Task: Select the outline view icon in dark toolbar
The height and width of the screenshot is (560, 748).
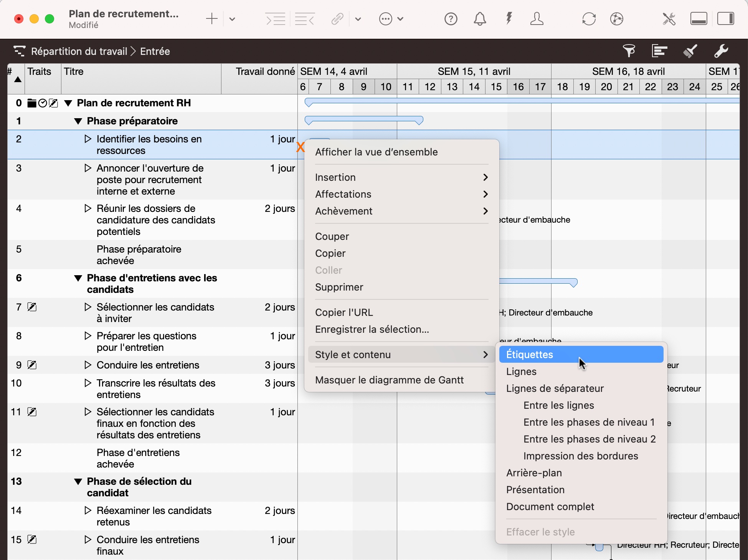Action: coord(660,51)
